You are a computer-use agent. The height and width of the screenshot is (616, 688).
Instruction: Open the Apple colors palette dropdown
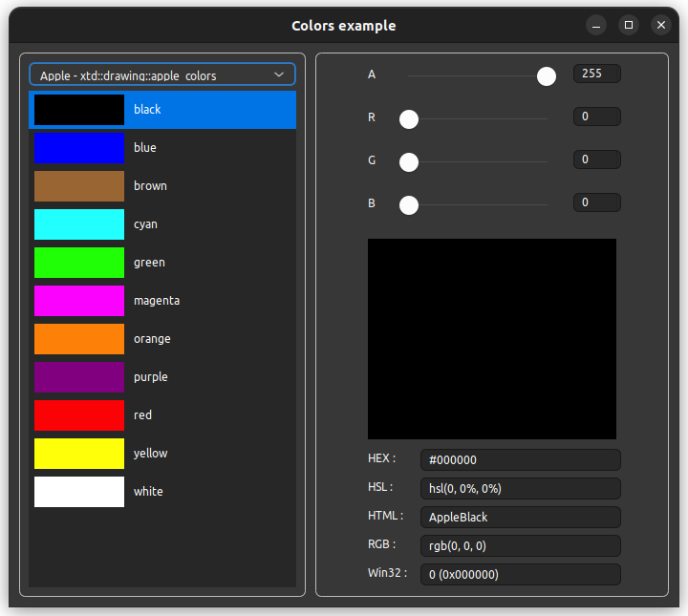point(162,74)
